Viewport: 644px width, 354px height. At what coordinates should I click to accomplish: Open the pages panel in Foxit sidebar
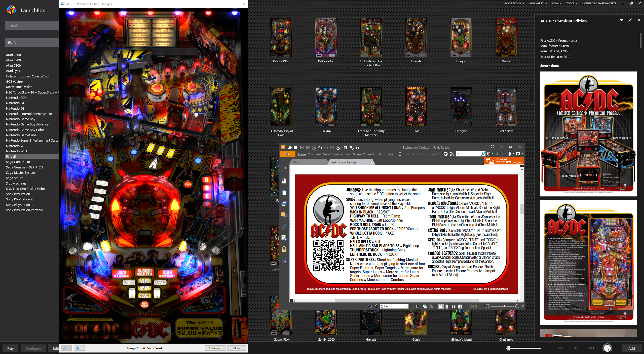pos(284,193)
